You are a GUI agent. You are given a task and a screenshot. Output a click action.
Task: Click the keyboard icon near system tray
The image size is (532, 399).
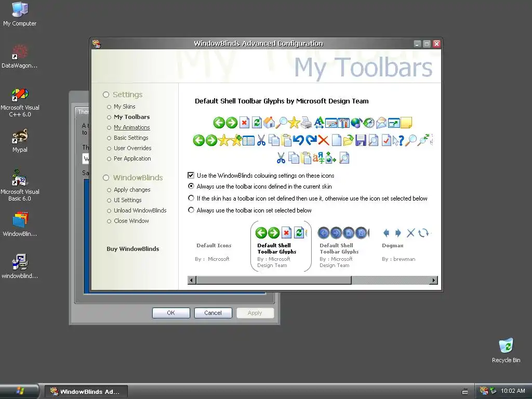pyautogui.click(x=465, y=392)
